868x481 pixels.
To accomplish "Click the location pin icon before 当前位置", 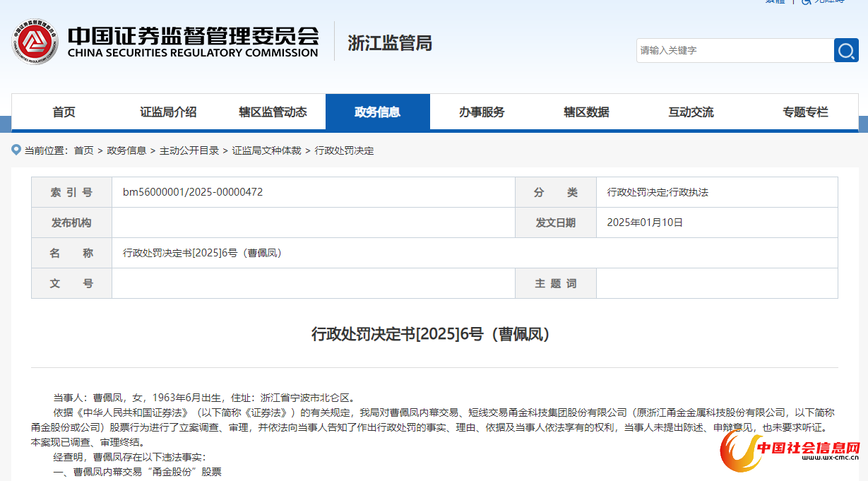I will click(16, 150).
